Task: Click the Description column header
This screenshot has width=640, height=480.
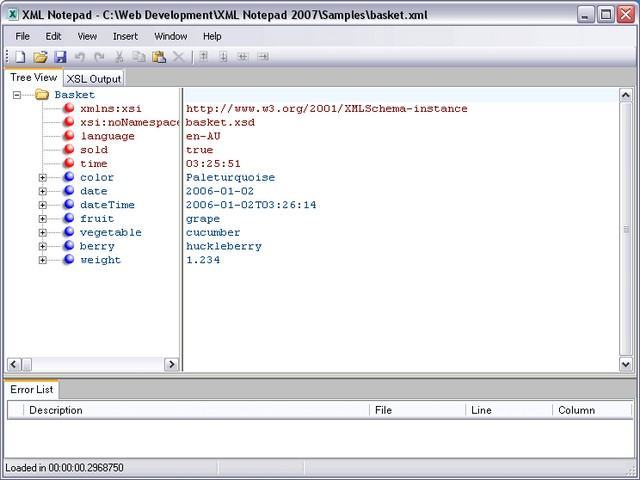Action: click(x=196, y=410)
